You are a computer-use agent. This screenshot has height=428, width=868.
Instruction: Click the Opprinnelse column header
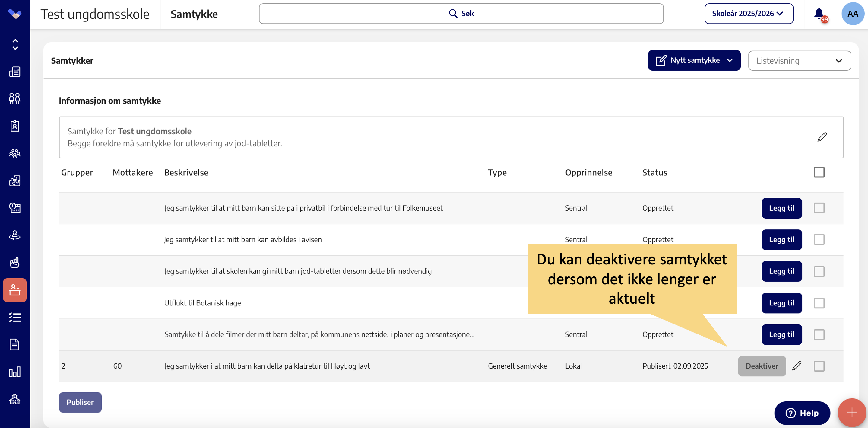tap(589, 172)
